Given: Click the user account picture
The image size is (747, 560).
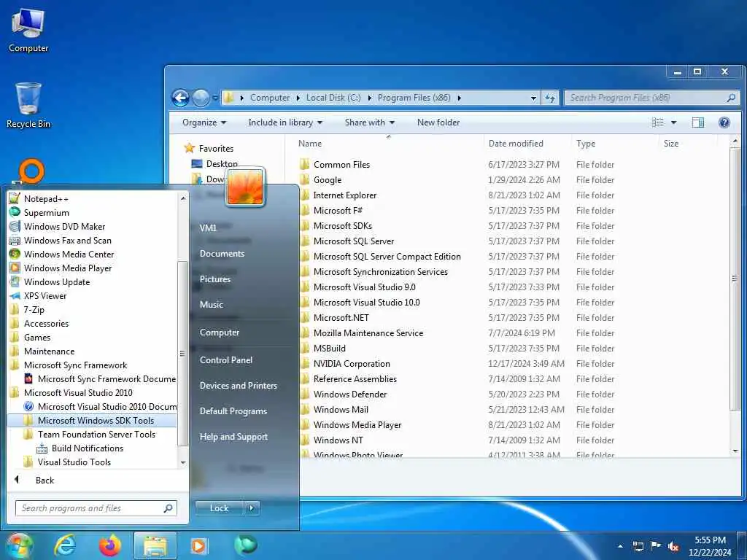Looking at the screenshot, I should pos(245,187).
